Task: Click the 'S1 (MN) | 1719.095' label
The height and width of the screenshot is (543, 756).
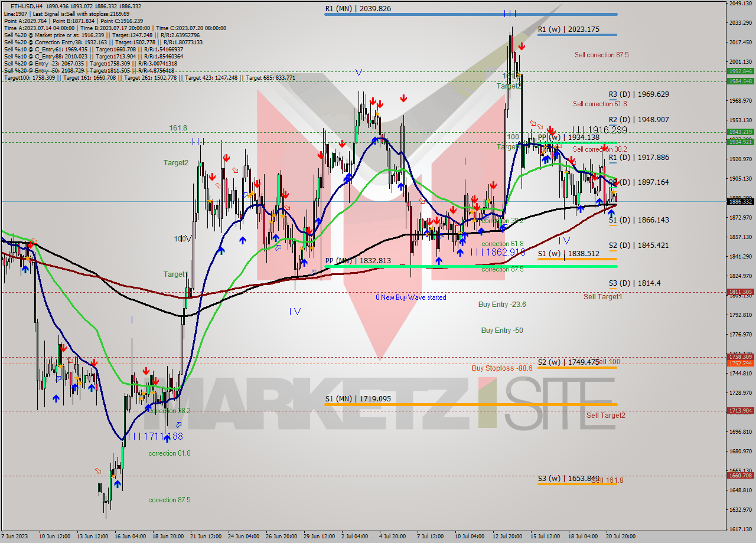Action: [x=358, y=399]
